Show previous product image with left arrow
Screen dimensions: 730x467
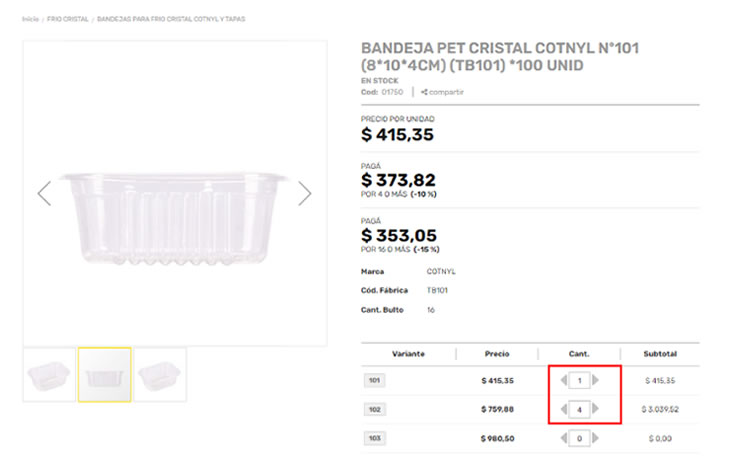click(44, 193)
